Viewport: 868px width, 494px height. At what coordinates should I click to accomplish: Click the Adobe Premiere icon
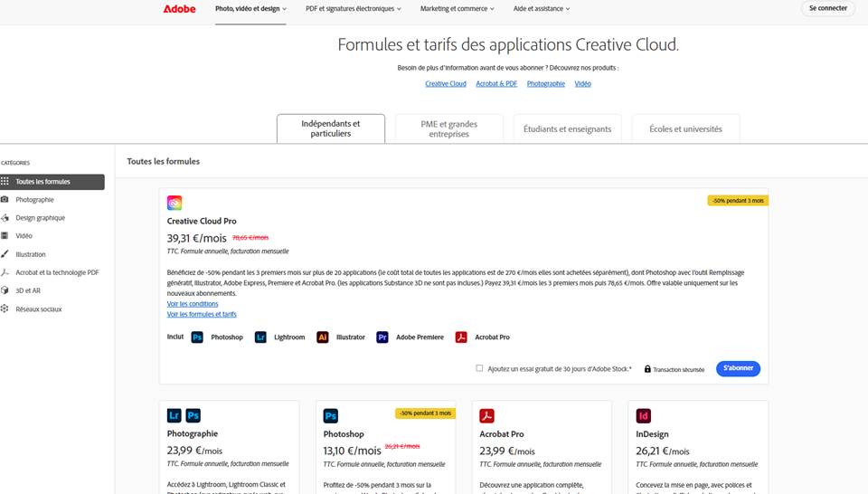pos(382,337)
